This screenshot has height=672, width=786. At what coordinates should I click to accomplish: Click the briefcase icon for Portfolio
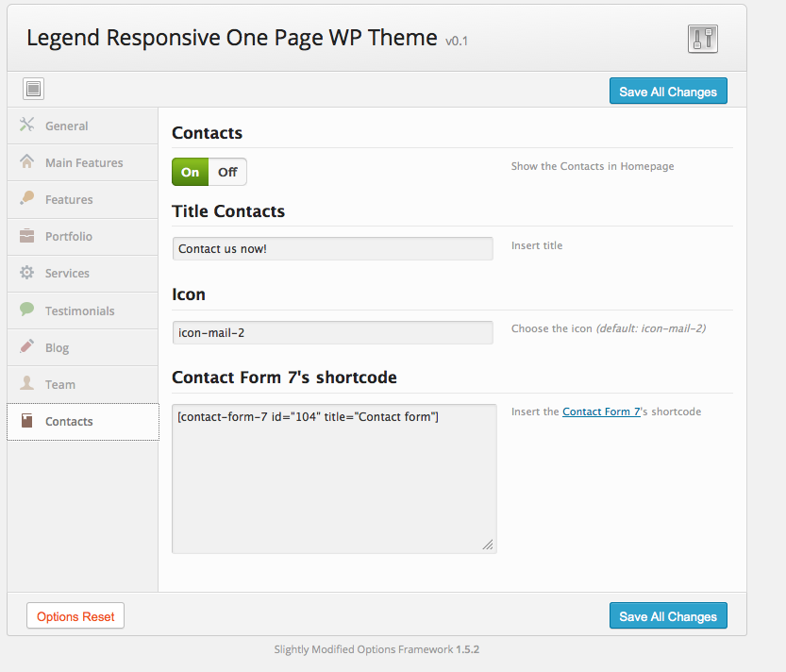[x=26, y=236]
